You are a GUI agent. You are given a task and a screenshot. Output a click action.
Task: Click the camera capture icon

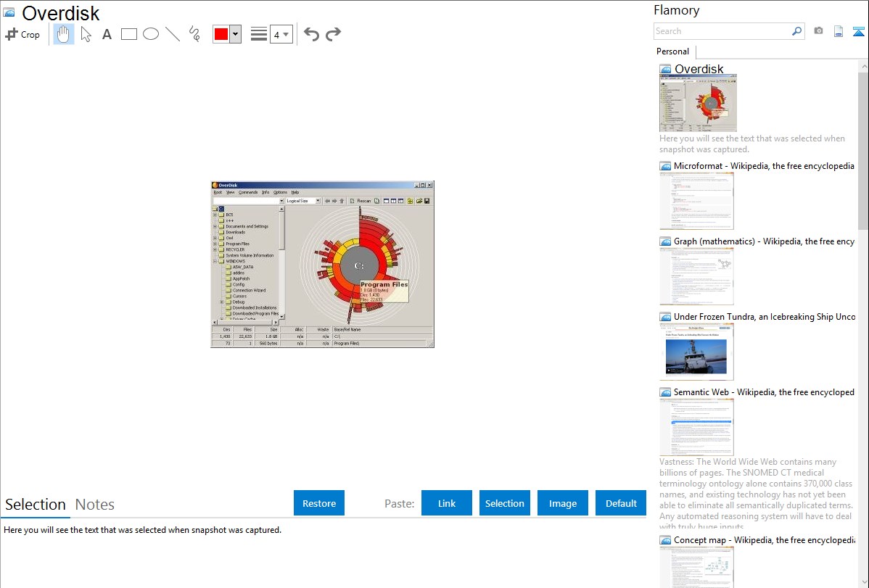point(818,31)
